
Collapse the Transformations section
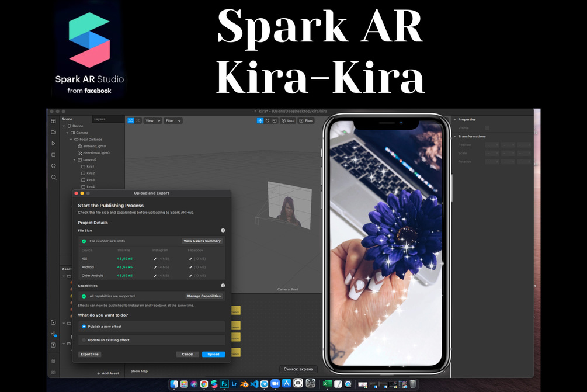[x=455, y=136]
